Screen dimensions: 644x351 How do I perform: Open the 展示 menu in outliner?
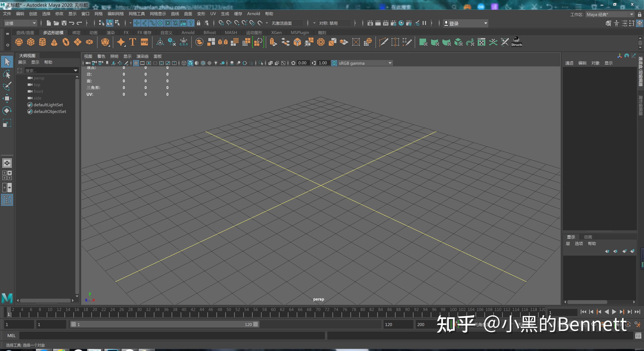(x=22, y=62)
